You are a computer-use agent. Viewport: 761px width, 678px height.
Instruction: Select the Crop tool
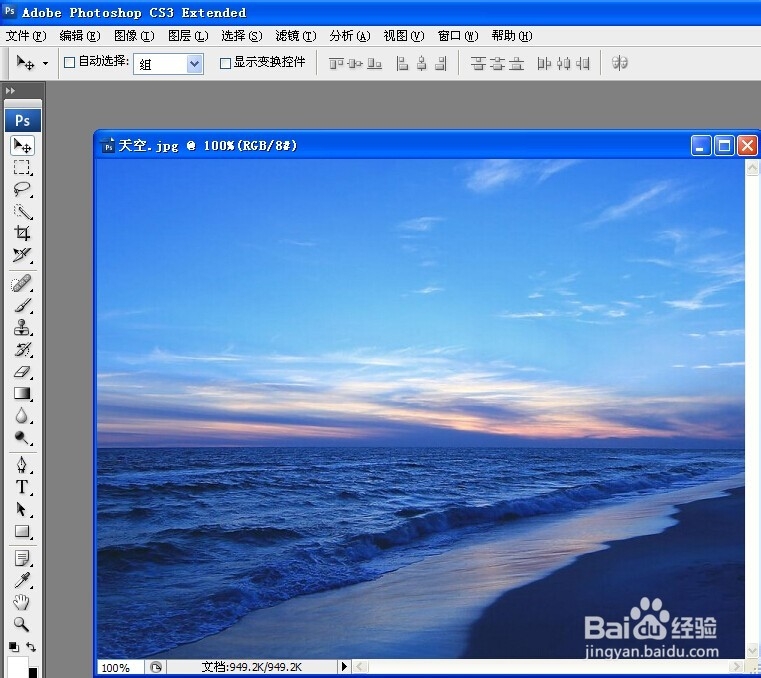(22, 233)
